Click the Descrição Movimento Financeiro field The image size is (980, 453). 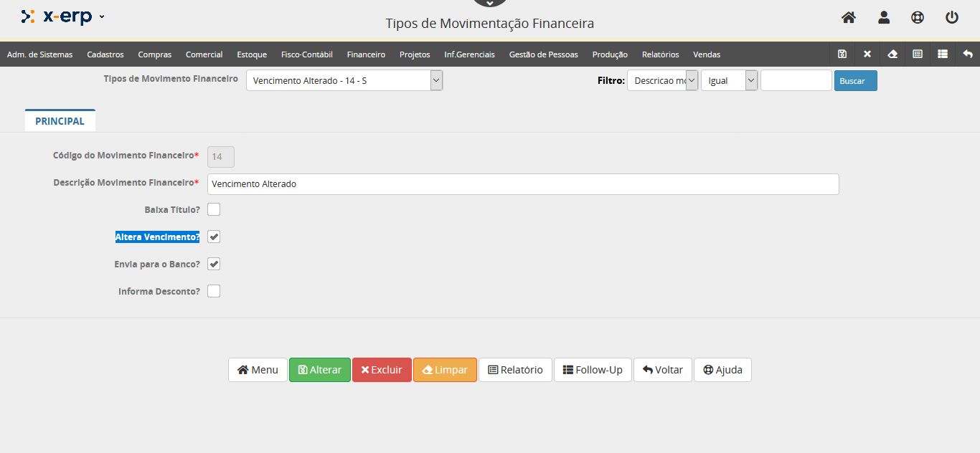(523, 183)
